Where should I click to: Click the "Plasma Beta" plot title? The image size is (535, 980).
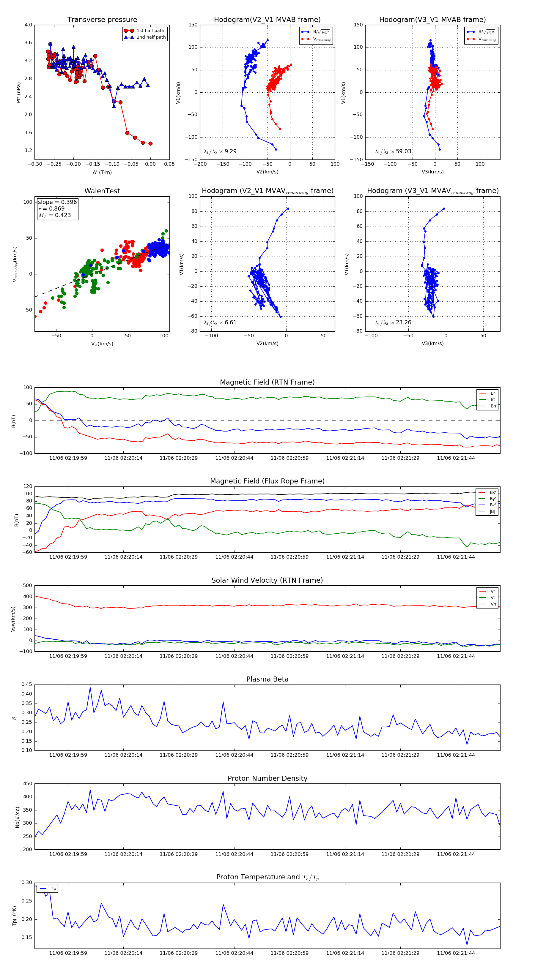click(x=267, y=679)
